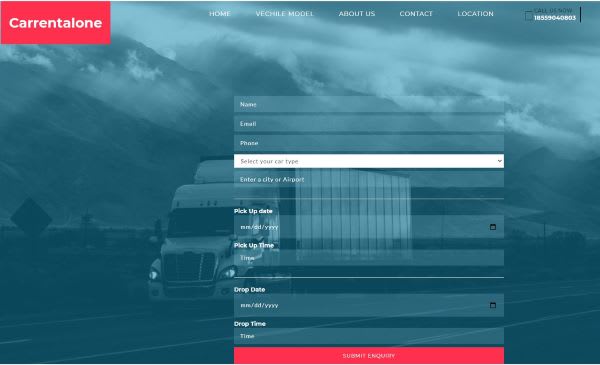Open the Pick Up date calendar icon
The image size is (600, 365).
pyautogui.click(x=493, y=227)
